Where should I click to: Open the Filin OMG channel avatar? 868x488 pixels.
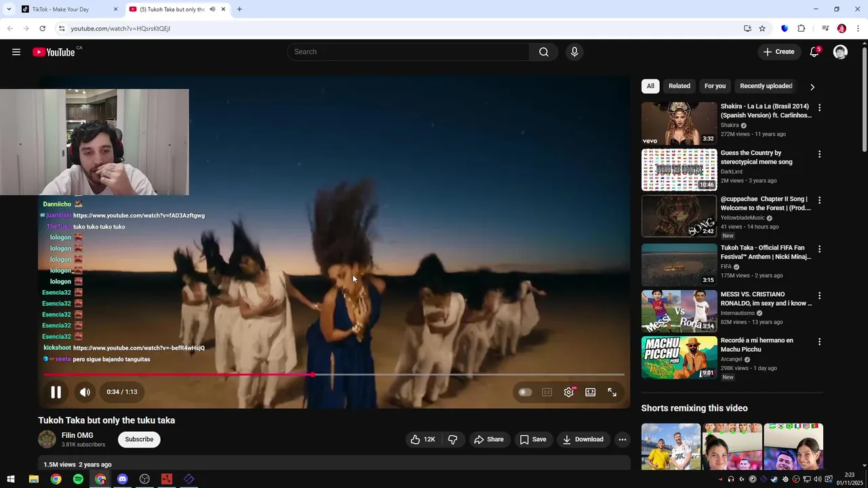(47, 439)
